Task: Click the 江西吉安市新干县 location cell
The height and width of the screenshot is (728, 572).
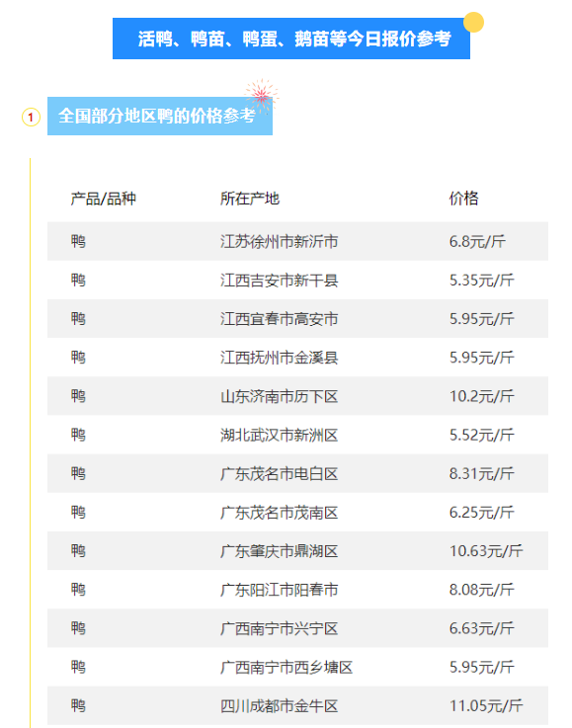Action: 279,281
